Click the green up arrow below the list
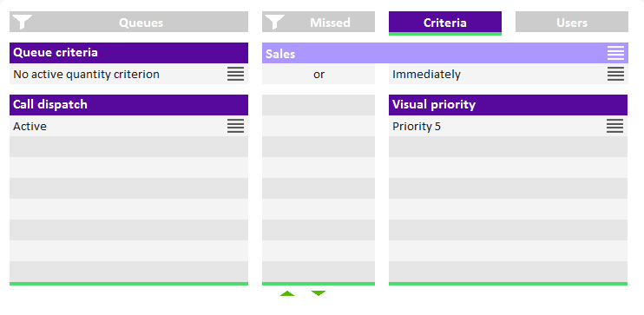Image resolution: width=644 pixels, height=315 pixels. (x=287, y=293)
